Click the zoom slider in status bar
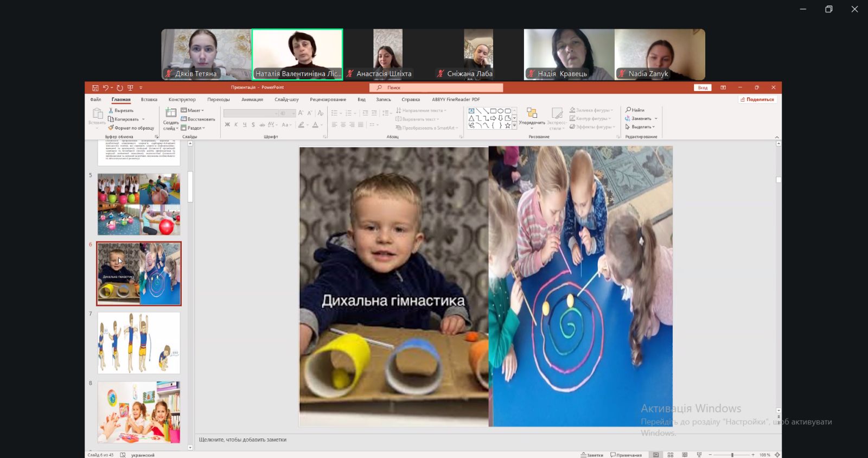The width and height of the screenshot is (868, 458). [x=732, y=455]
